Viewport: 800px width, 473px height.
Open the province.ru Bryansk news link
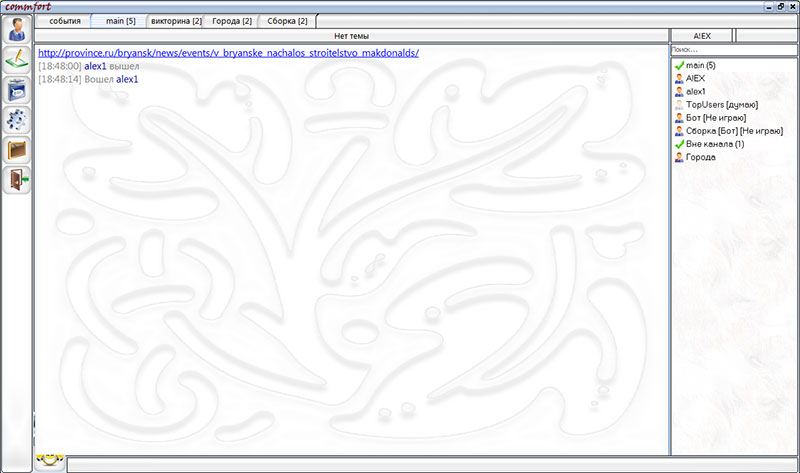click(x=228, y=53)
